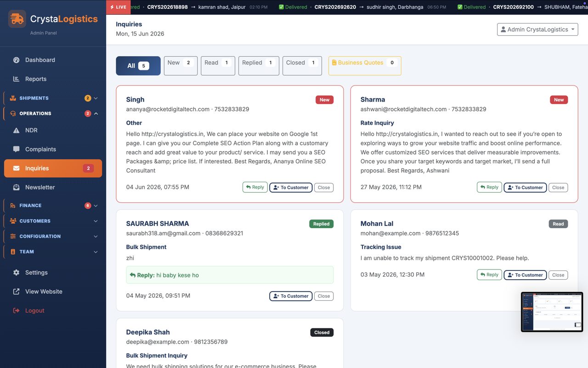Click the Replied badge on SAURABH SHARMA card

(321, 224)
